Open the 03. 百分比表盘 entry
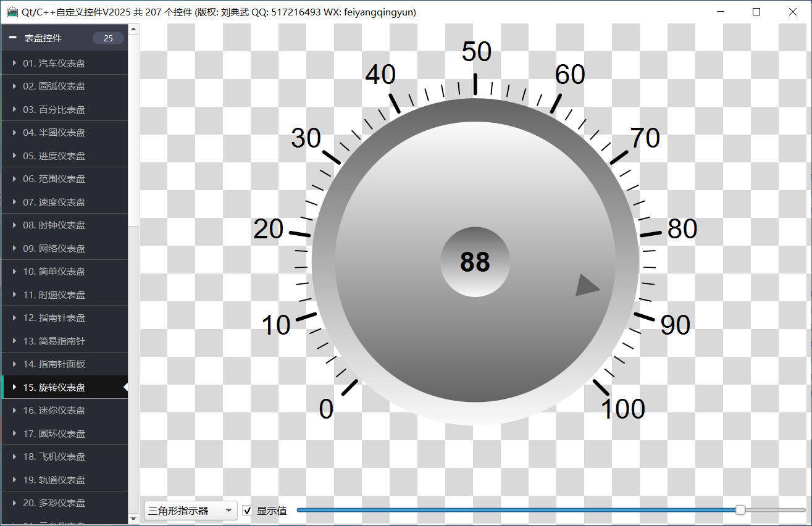This screenshot has width=812, height=526. (x=64, y=109)
